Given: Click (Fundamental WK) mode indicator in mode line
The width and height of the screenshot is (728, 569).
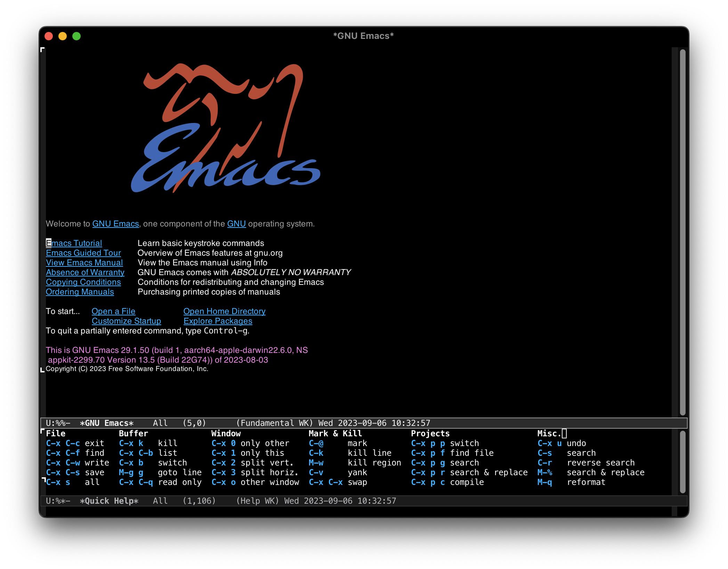Looking at the screenshot, I should click(x=275, y=423).
